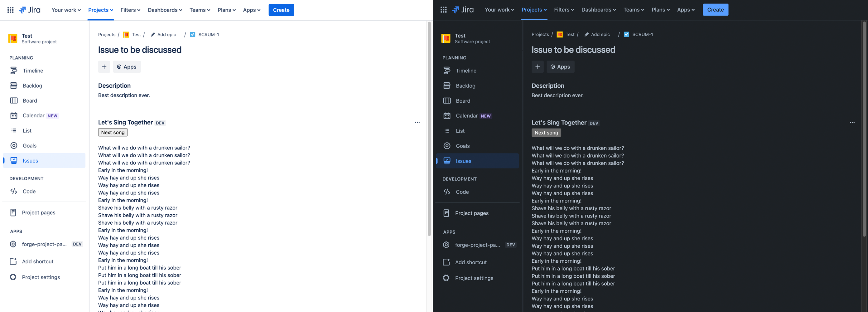
Task: Click the dark window vertical scrollbar
Action: click(x=864, y=129)
